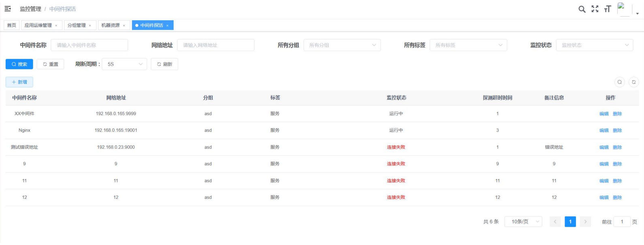
Task: Toggle fullscreen mode icon
Action: click(x=595, y=9)
